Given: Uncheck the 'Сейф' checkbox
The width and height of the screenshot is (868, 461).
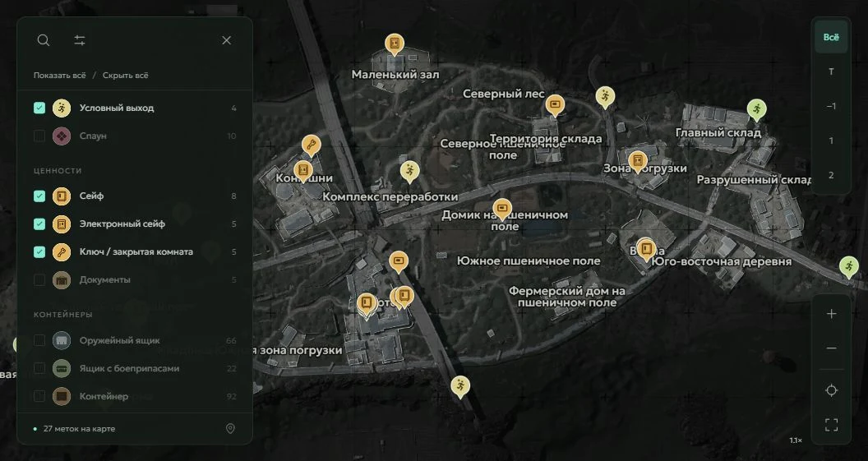Looking at the screenshot, I should [x=39, y=196].
